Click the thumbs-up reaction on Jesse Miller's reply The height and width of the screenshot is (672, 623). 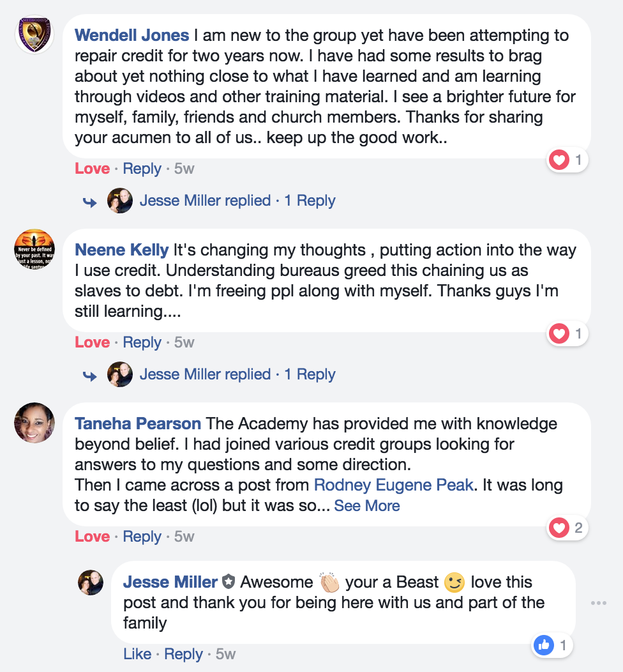click(x=544, y=646)
